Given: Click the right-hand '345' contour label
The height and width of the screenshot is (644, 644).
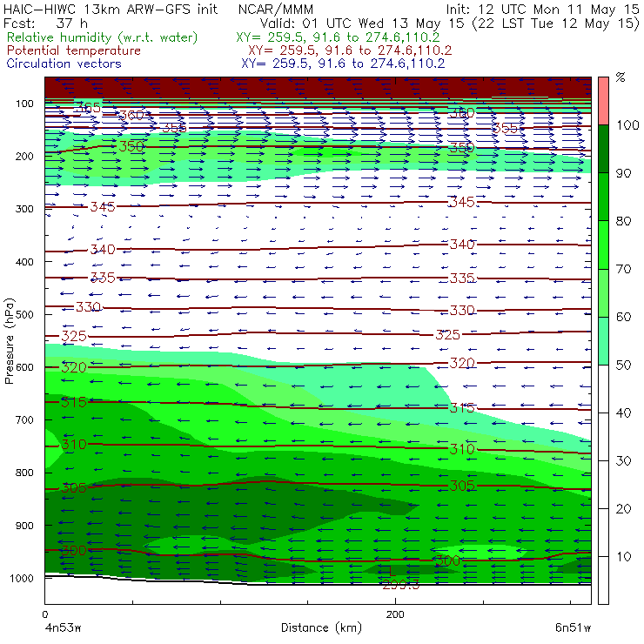Looking at the screenshot, I should tap(462, 202).
